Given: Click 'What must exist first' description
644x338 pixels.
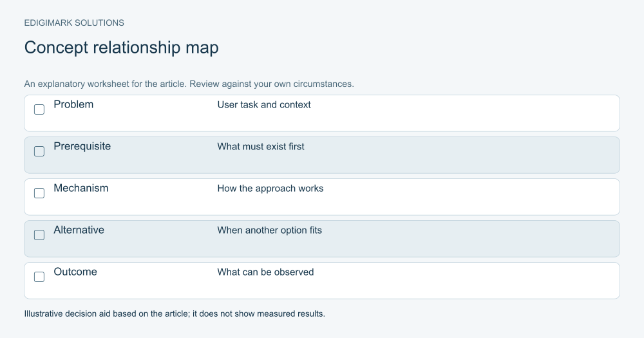Looking at the screenshot, I should click(x=260, y=147).
